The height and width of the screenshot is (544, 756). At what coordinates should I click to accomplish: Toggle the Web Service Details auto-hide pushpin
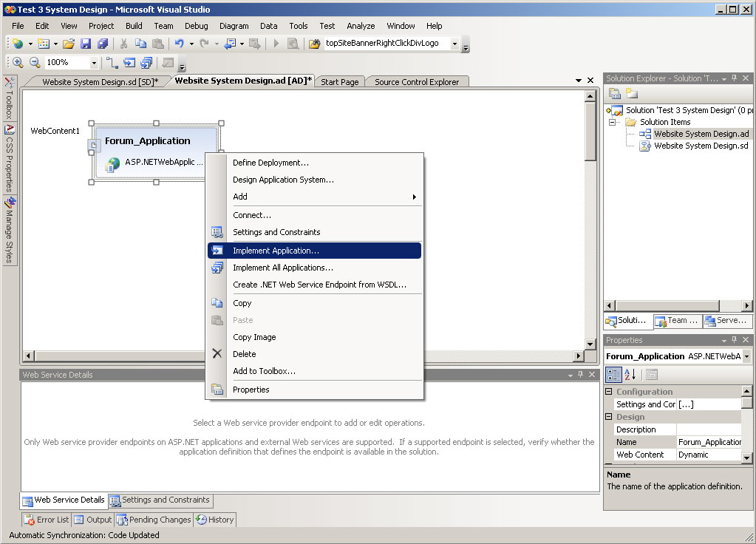[x=581, y=374]
